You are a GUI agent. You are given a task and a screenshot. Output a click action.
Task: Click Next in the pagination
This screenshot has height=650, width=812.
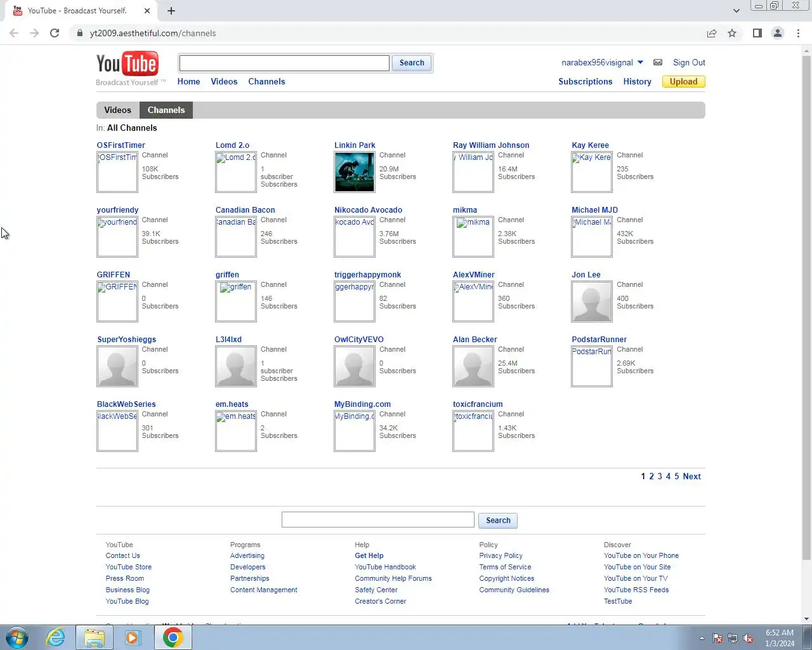click(691, 476)
